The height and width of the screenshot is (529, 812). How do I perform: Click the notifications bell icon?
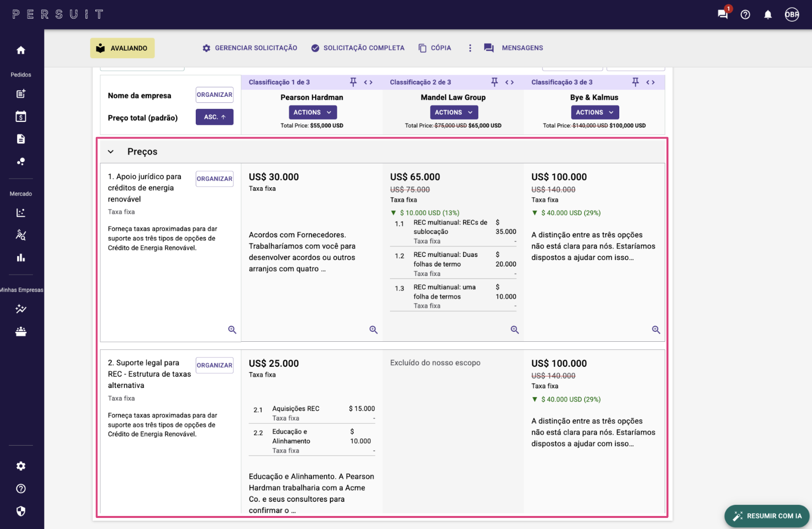[x=767, y=15]
